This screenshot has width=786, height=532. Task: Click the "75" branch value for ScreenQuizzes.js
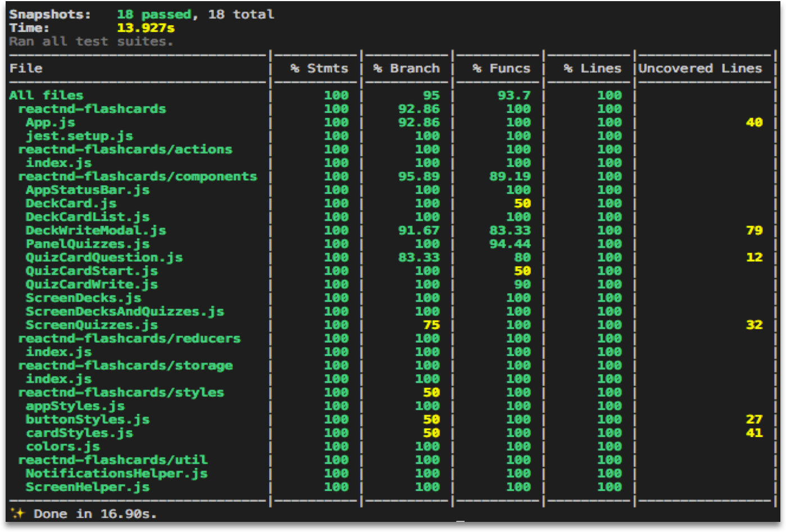tap(431, 325)
